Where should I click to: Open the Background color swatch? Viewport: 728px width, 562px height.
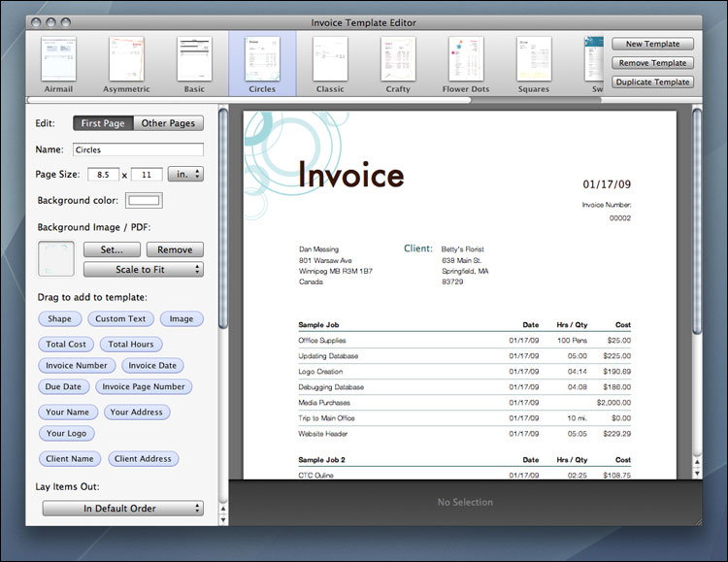[144, 200]
